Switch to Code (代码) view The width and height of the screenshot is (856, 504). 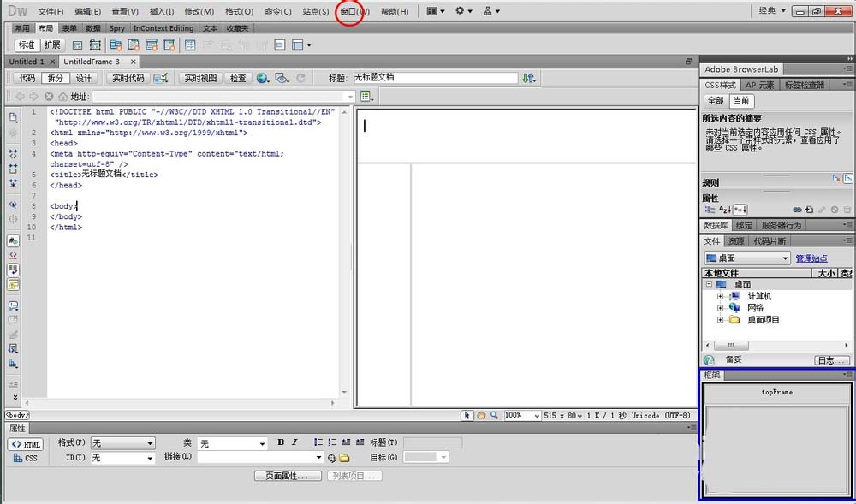[x=27, y=78]
